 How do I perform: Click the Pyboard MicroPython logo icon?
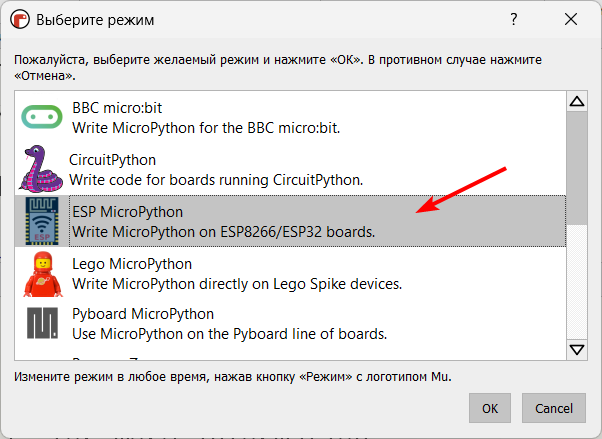point(42,323)
